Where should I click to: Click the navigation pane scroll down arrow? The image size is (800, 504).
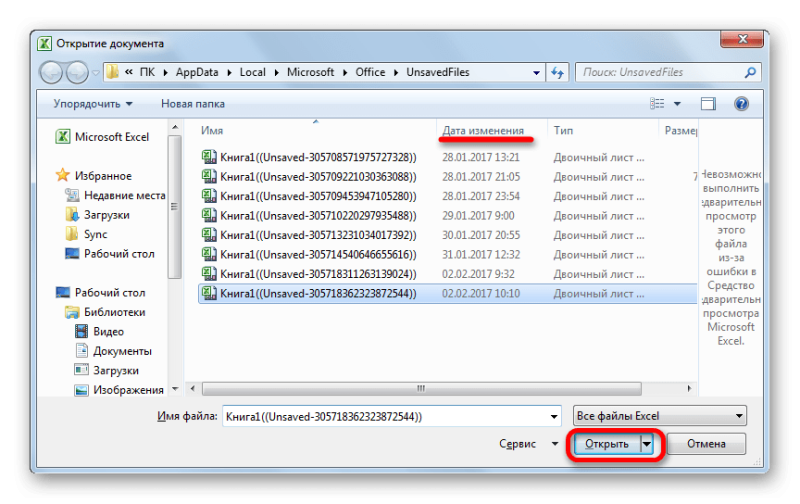[175, 389]
